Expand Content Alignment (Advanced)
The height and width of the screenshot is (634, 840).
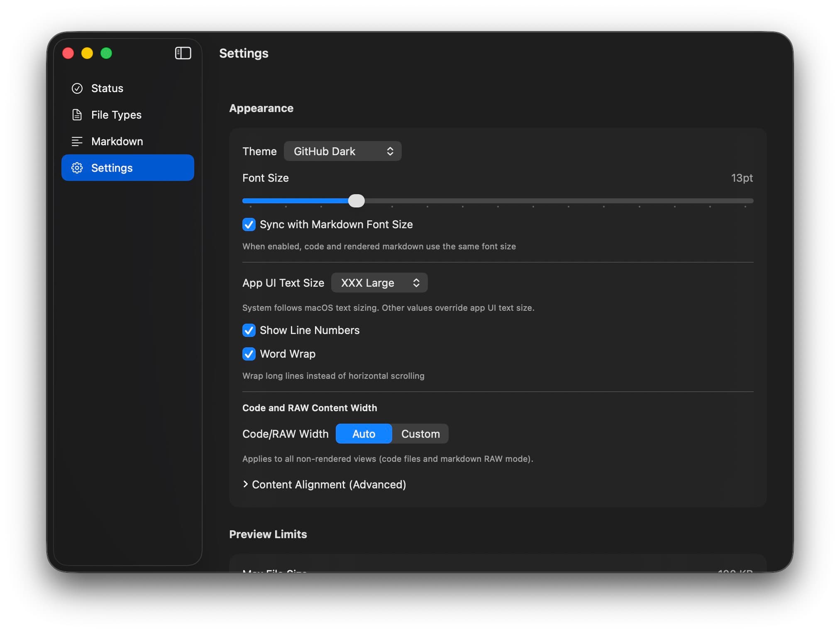[324, 484]
